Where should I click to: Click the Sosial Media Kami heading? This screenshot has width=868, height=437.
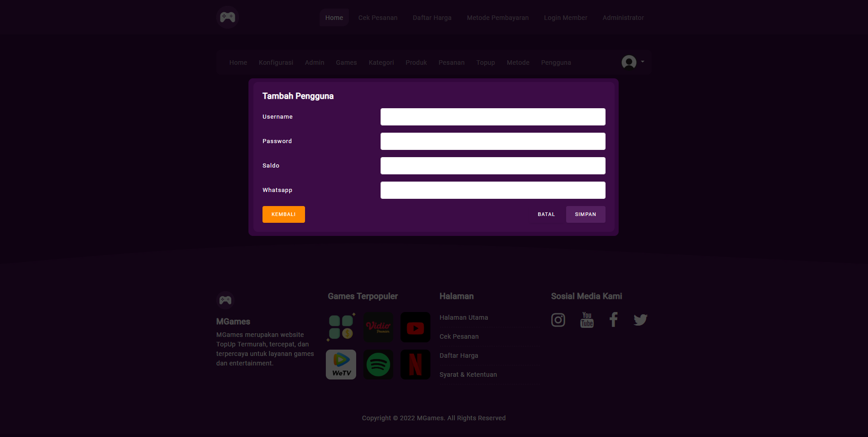pyautogui.click(x=587, y=296)
